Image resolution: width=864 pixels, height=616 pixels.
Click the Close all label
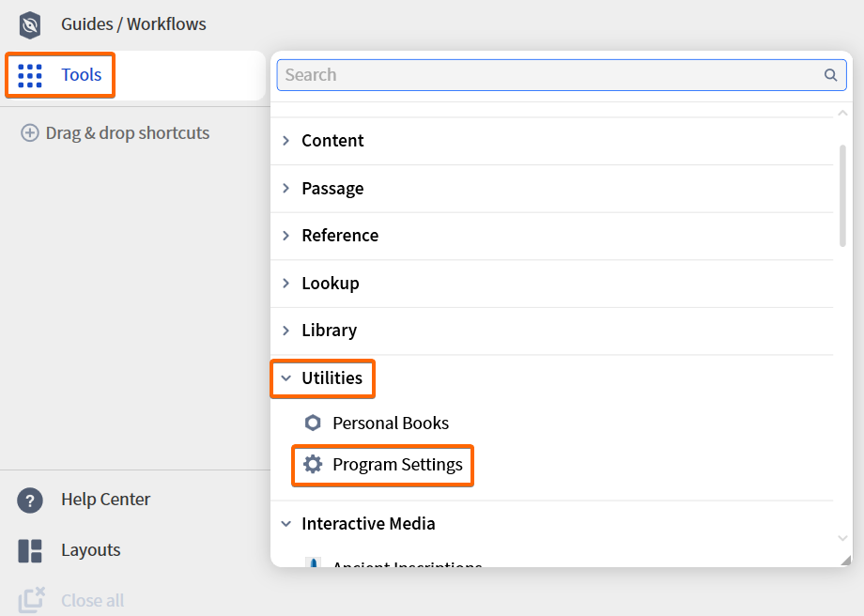pos(93,600)
